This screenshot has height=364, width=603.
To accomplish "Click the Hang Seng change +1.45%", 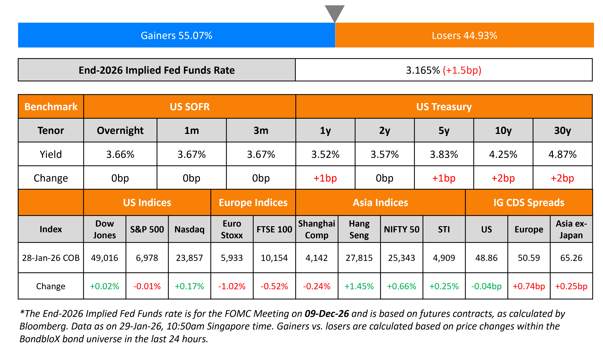I will pyautogui.click(x=359, y=286).
